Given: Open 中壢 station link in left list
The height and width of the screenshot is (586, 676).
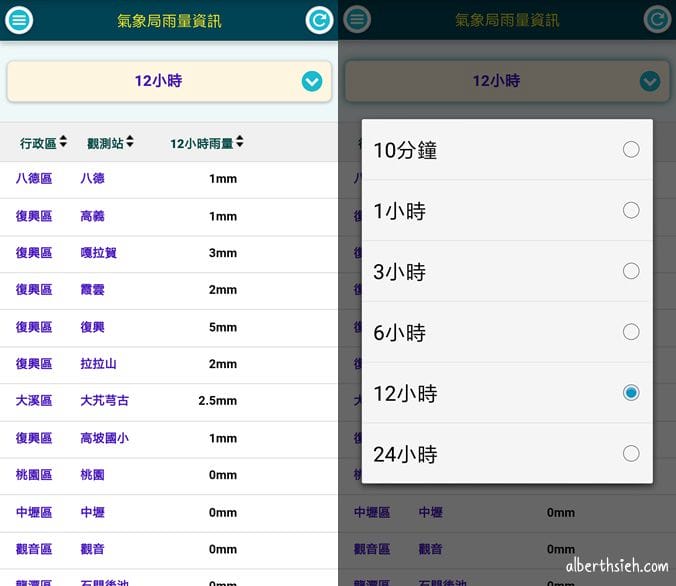Looking at the screenshot, I should click(92, 512).
